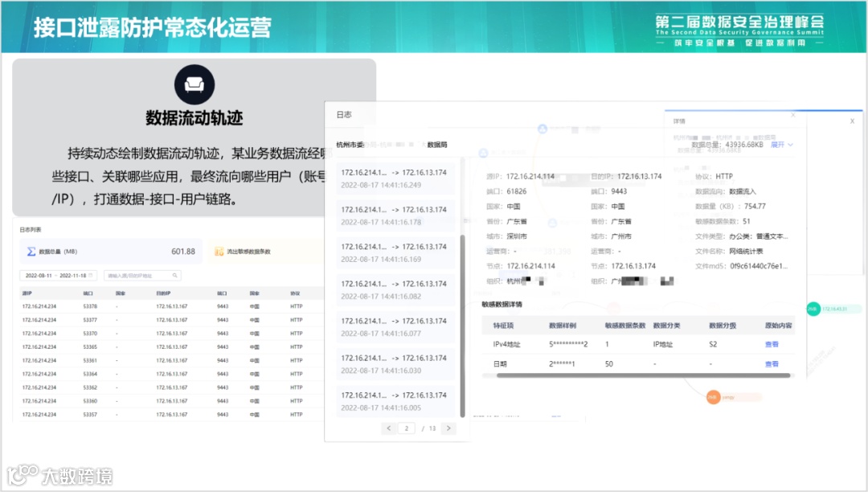The width and height of the screenshot is (868, 492).
Task: Open the calendar icon in the date range
Action: [91, 276]
